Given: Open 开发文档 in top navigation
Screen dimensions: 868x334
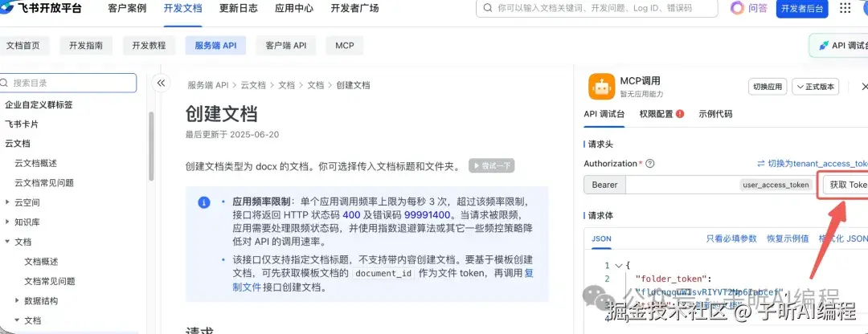Looking at the screenshot, I should 182,8.
